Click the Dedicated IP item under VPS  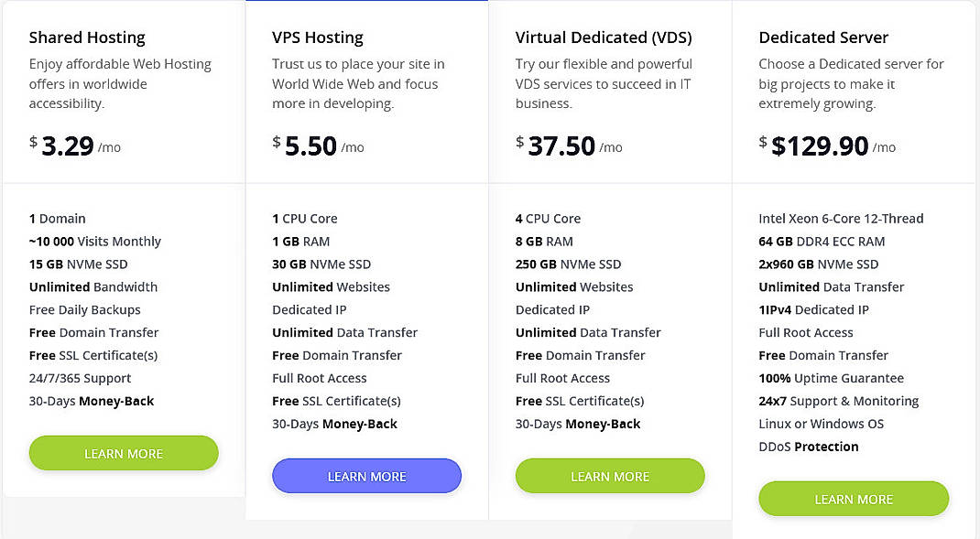coord(311,309)
